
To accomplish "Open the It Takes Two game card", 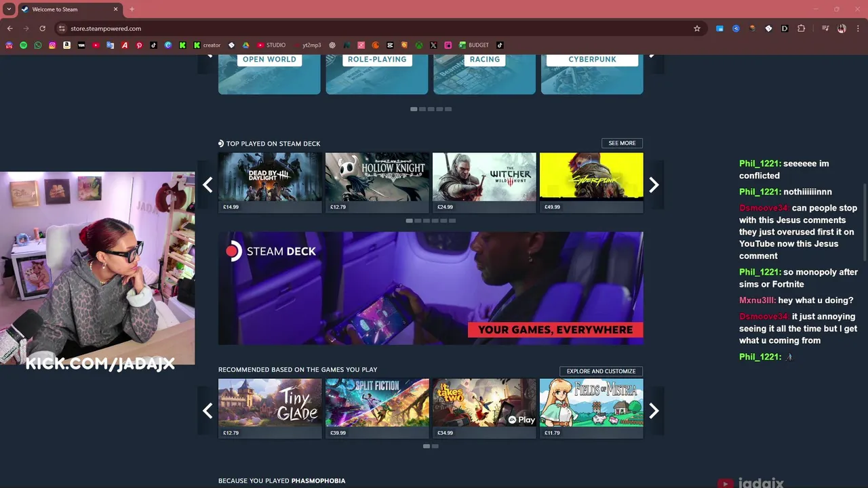I will click(484, 409).
